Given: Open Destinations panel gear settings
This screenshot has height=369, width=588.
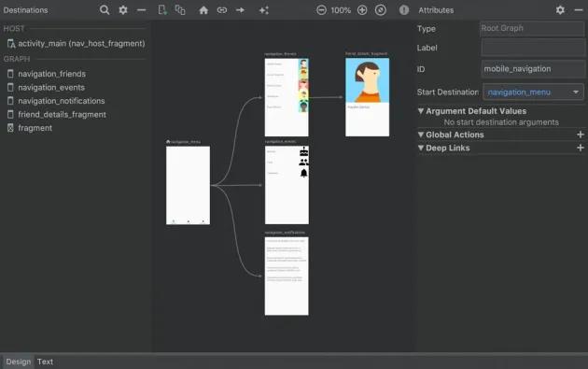Looking at the screenshot, I should point(123,10).
